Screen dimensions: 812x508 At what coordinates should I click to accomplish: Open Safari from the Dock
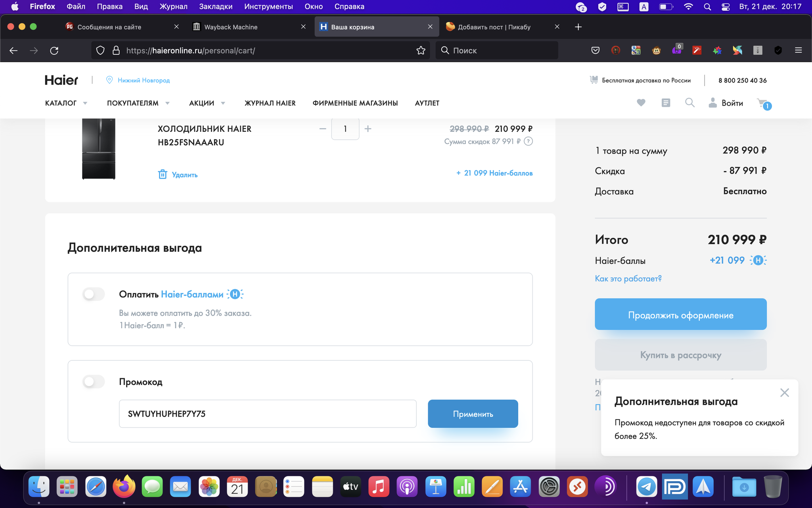click(96, 486)
